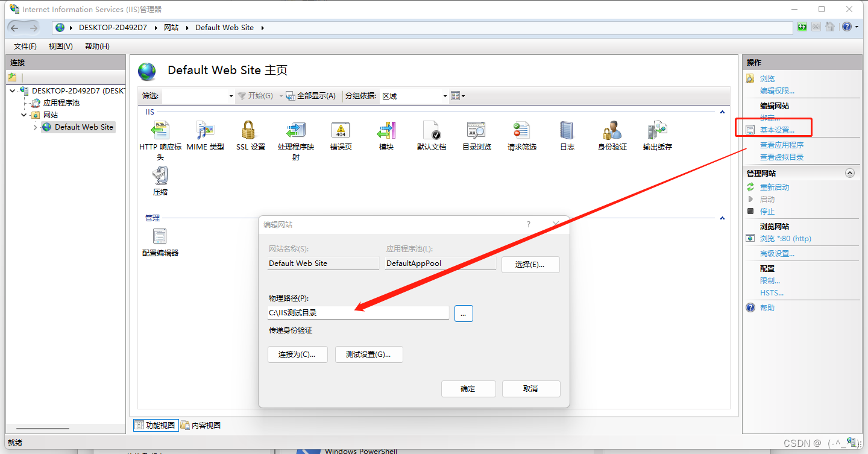Collapse the 管理 group section
Viewport: 868px width, 454px height.
[722, 218]
